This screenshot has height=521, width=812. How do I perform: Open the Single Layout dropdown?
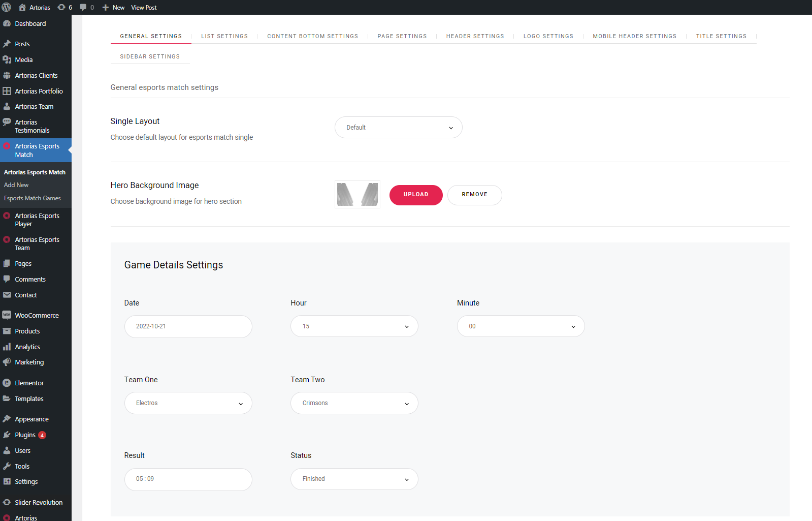[399, 128]
